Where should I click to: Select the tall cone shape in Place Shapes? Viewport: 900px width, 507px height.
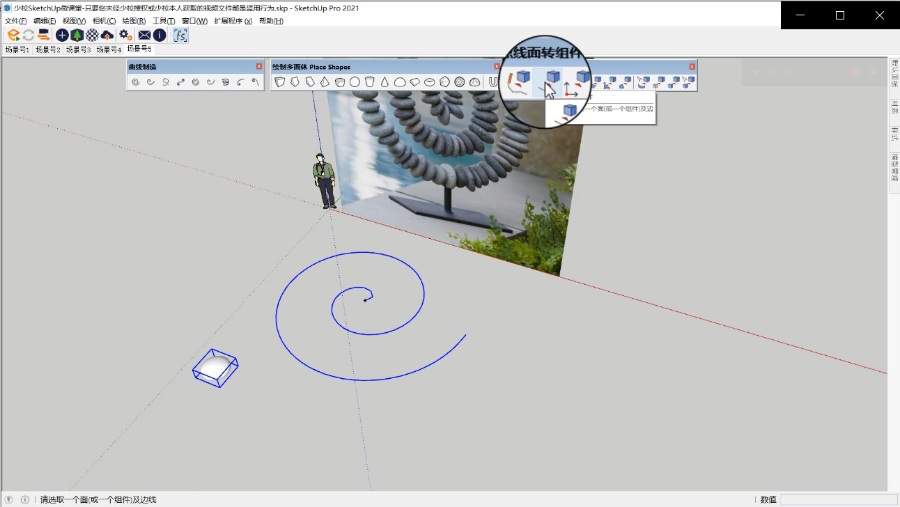(x=385, y=82)
